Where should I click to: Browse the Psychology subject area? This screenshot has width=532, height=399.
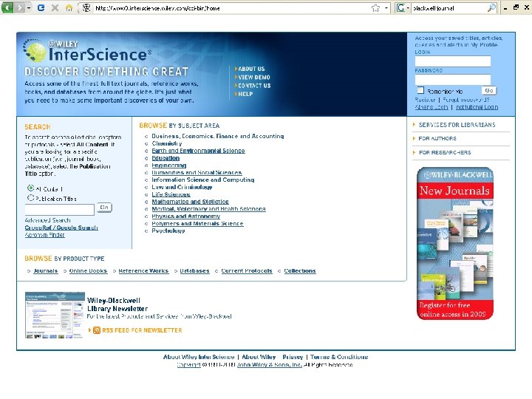tap(168, 231)
